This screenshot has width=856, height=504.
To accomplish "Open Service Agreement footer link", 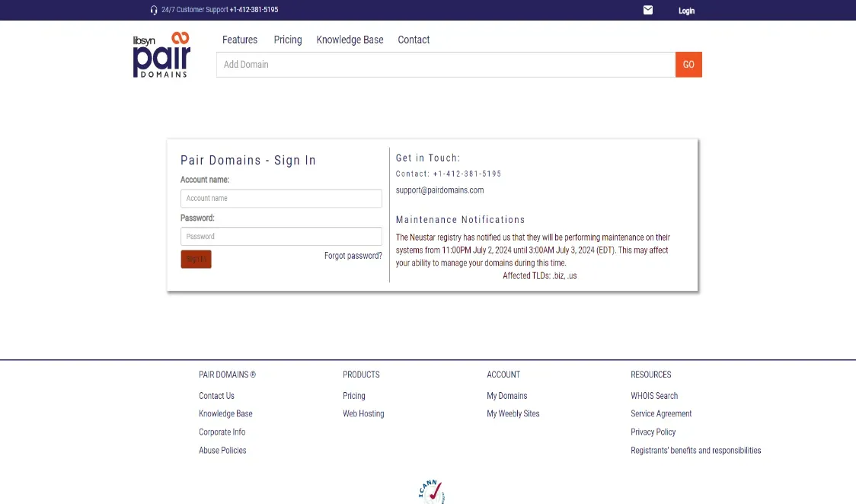I will pyautogui.click(x=661, y=414).
